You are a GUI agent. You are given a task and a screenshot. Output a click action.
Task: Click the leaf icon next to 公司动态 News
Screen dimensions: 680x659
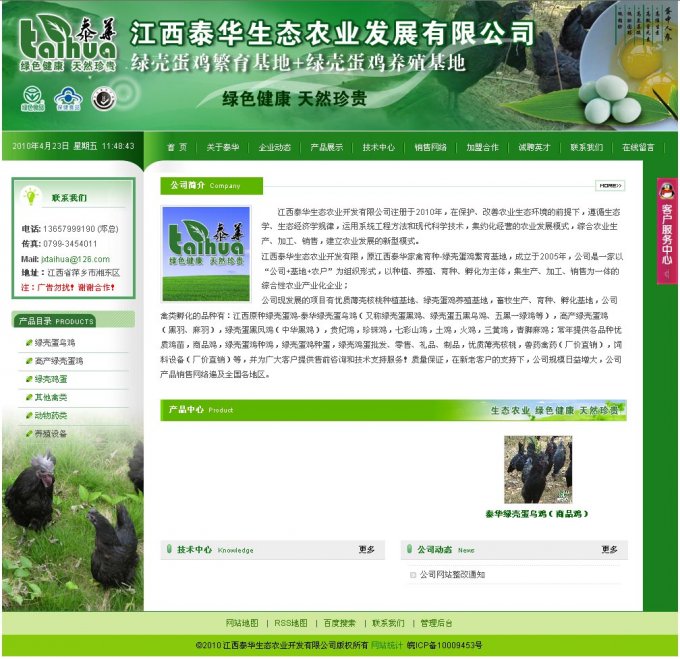pos(409,549)
